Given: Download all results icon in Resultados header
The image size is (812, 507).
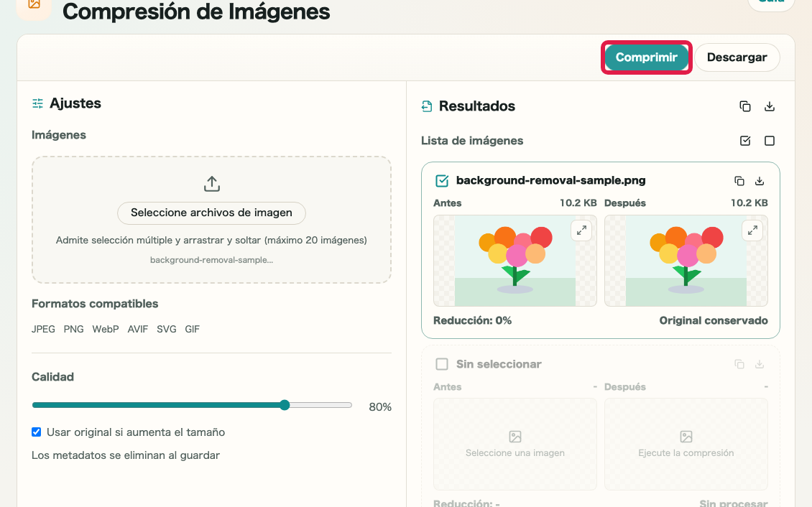Looking at the screenshot, I should pos(770,106).
